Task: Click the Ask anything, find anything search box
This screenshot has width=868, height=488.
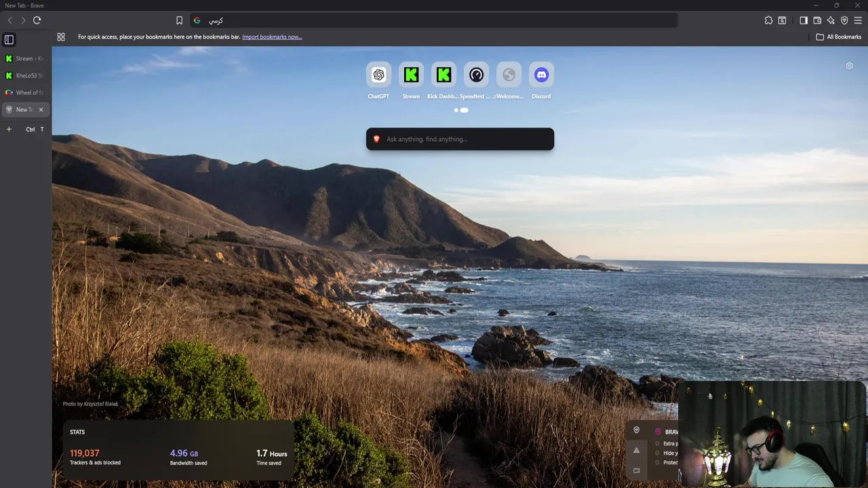Action: click(460, 139)
